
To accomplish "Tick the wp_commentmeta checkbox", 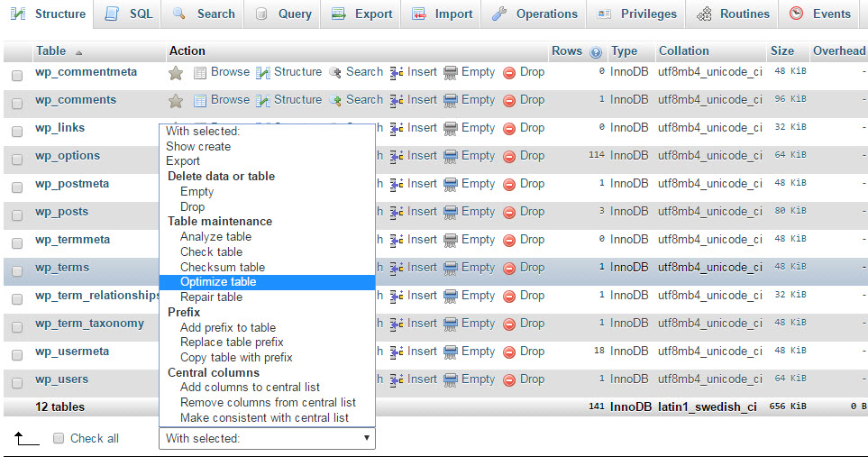I will [17, 76].
